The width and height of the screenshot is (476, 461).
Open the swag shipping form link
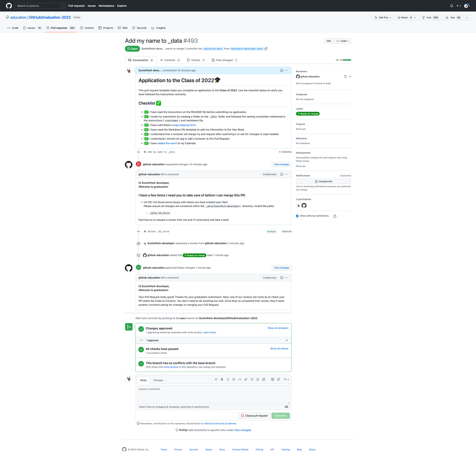tap(184, 125)
